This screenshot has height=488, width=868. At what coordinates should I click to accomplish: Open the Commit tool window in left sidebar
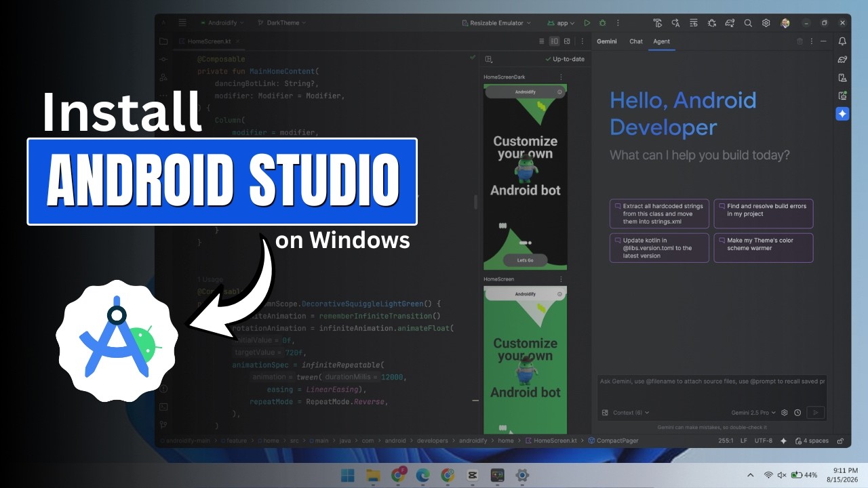click(163, 60)
